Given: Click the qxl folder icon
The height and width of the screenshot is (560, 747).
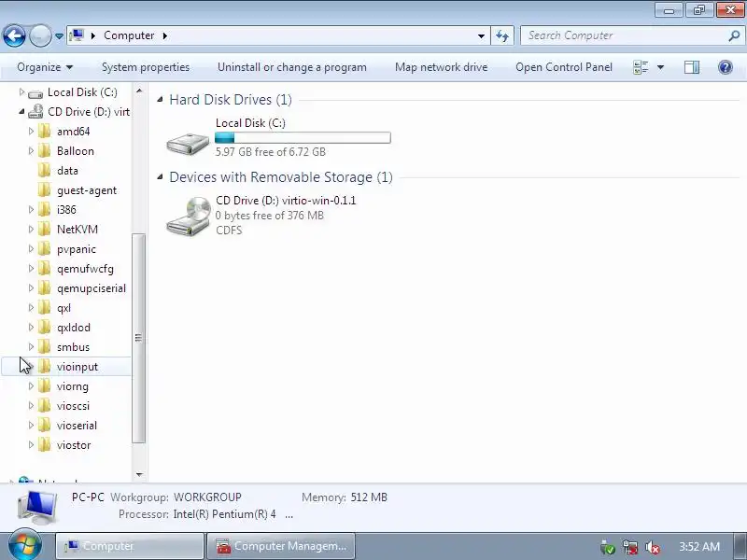Looking at the screenshot, I should [44, 308].
